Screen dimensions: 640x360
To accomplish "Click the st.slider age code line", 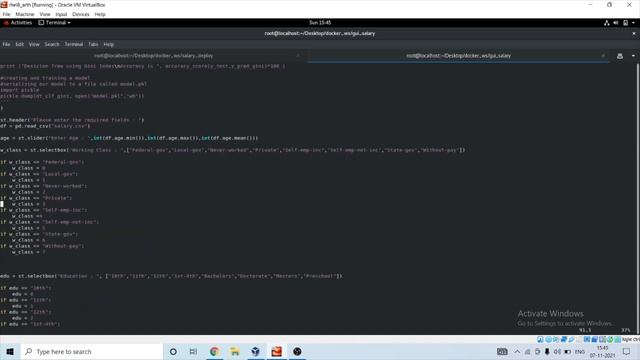I will (129, 138).
